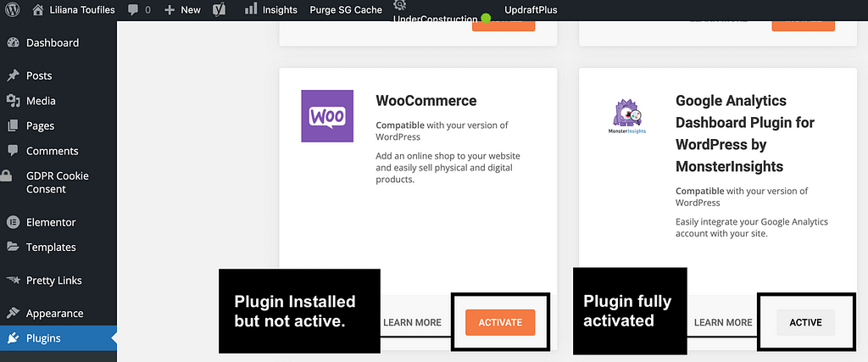
Task: Open GDPR Cookie Consent settings
Action: pos(58,182)
